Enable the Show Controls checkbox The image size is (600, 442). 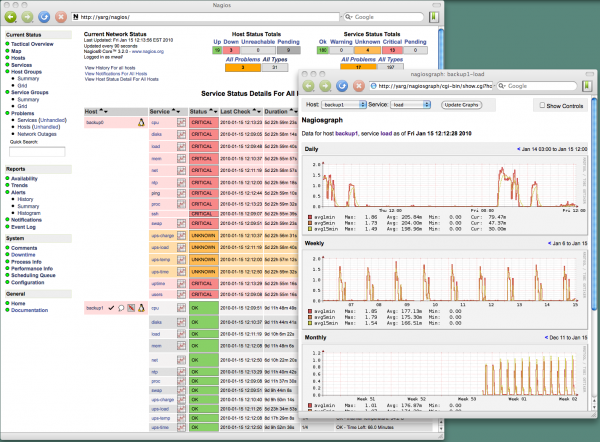tap(540, 105)
